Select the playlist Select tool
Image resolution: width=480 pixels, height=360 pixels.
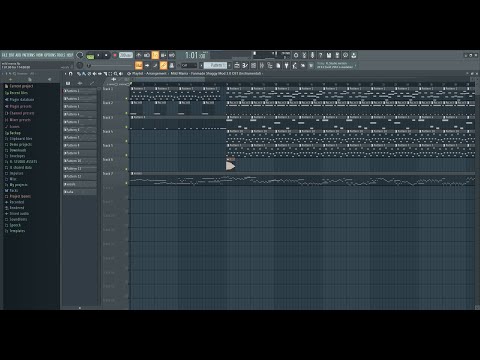(110, 74)
